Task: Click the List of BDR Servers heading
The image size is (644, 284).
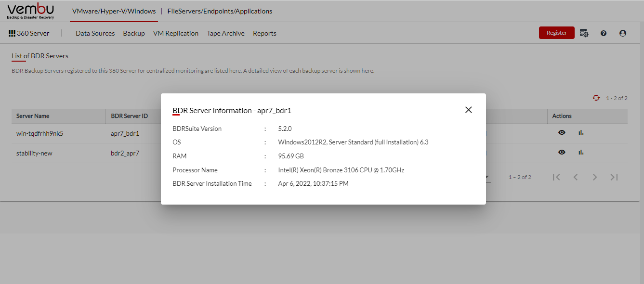Action: (x=40, y=56)
